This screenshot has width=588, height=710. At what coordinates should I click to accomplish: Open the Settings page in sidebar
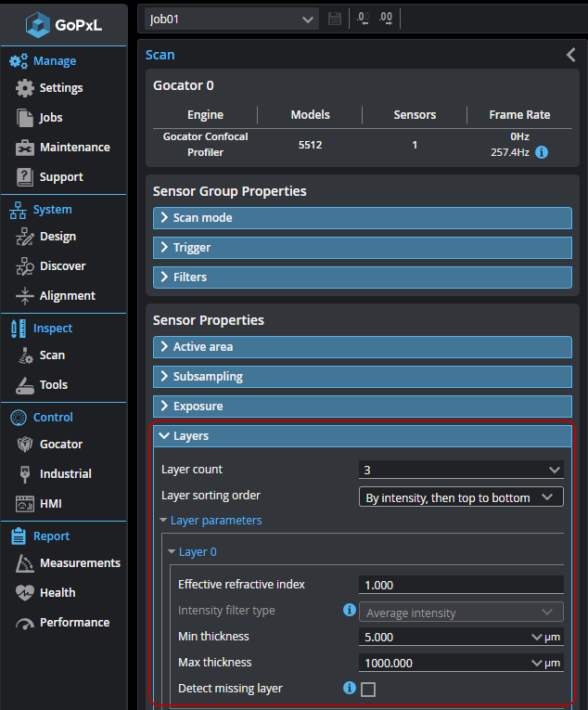coord(60,88)
